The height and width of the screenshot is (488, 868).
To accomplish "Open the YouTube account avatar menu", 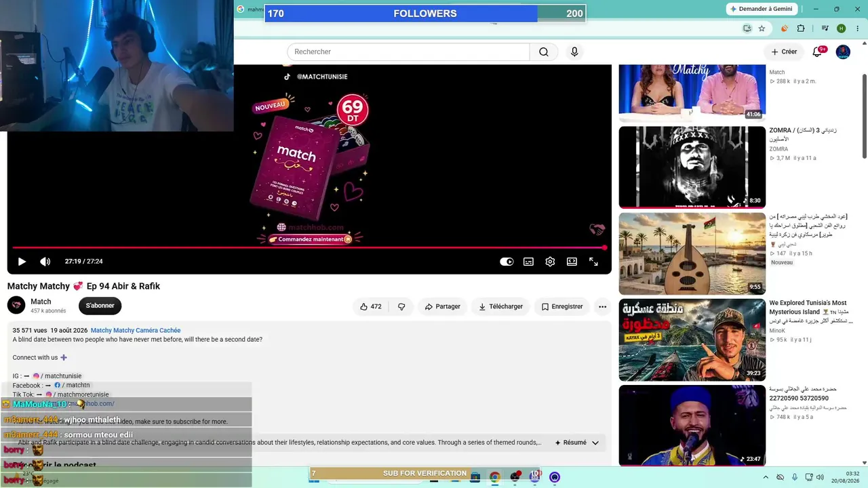I will (843, 52).
